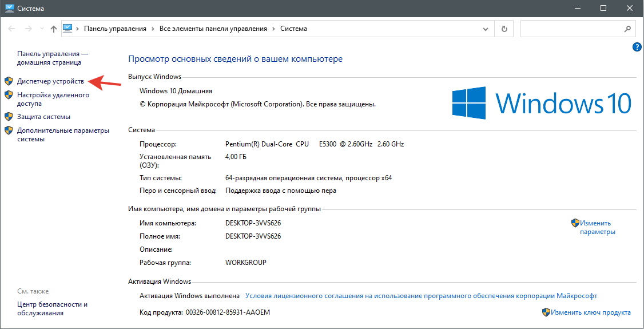Select Панель управления breadcrumb
Screen dimensions: 644x329
(x=115, y=29)
